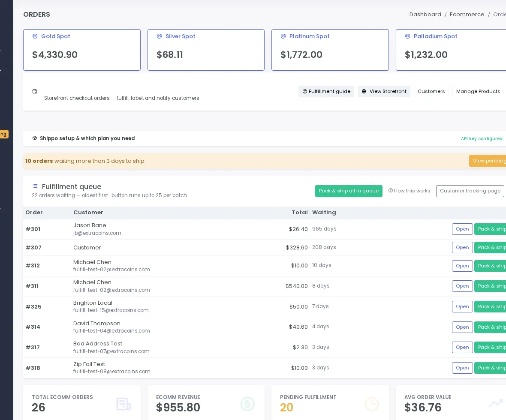Click Pack & ship all in queue
The height and width of the screenshot is (420, 506).
tap(349, 191)
